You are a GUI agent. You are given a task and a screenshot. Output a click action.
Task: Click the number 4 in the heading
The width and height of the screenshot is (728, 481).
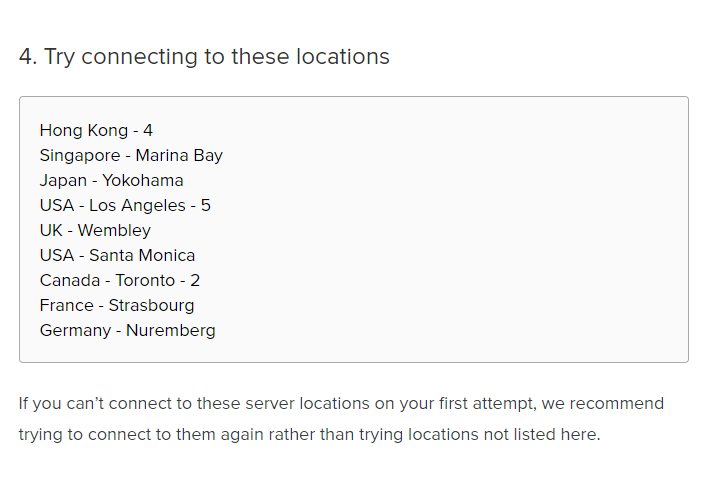[28, 57]
